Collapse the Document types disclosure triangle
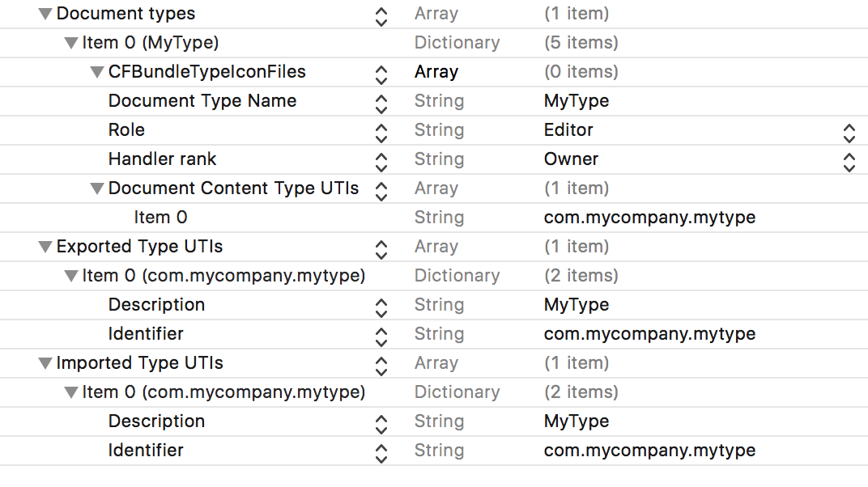 pos(45,15)
